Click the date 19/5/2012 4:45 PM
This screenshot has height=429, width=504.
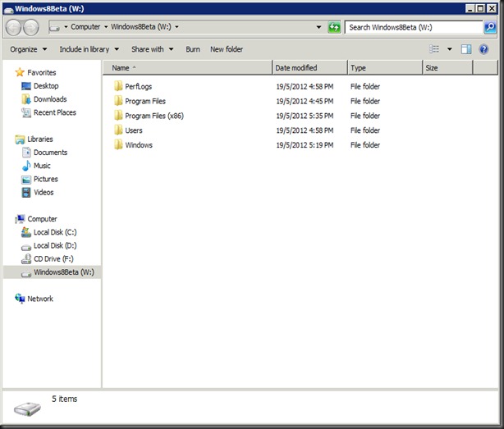(x=305, y=101)
